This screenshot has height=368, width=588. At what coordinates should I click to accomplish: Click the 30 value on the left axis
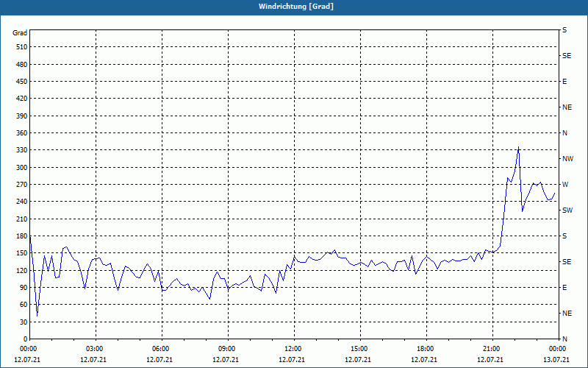[x=24, y=322]
